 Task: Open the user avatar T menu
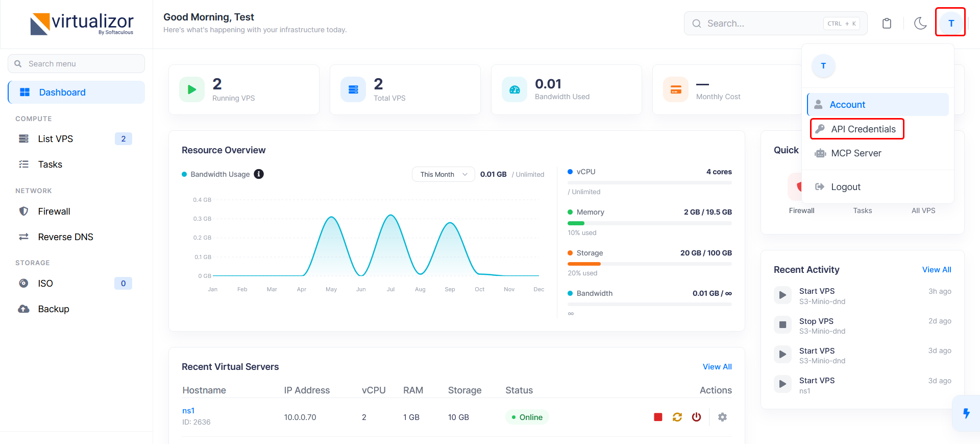pos(950,23)
